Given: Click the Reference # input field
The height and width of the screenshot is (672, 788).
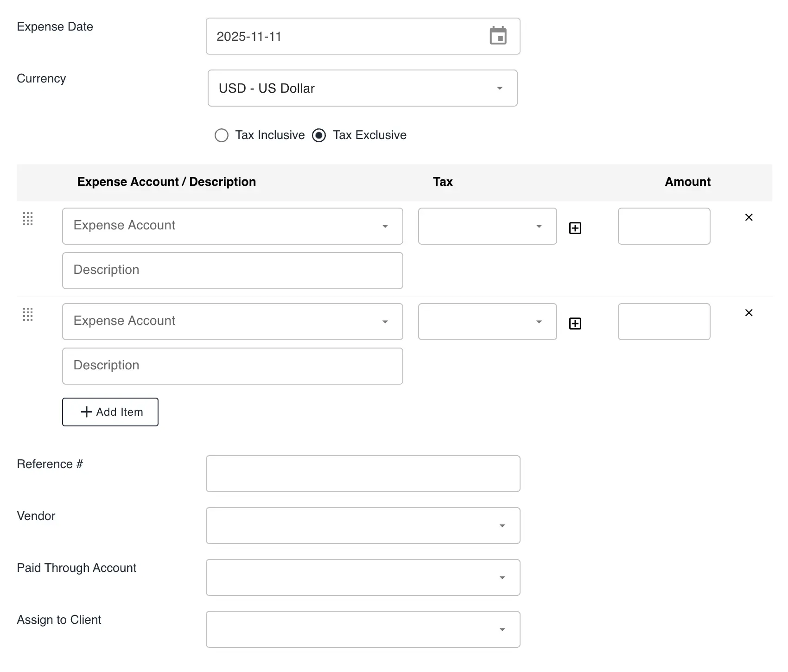Looking at the screenshot, I should click(x=363, y=473).
